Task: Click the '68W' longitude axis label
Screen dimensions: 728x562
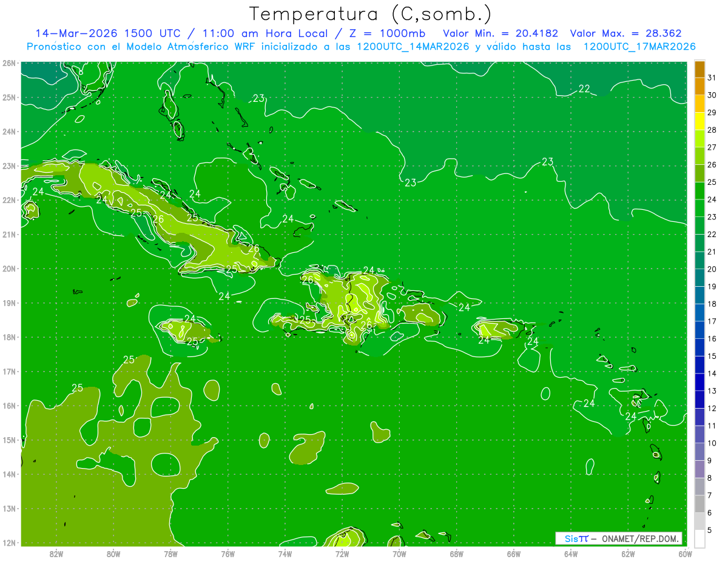Action: 457,554
